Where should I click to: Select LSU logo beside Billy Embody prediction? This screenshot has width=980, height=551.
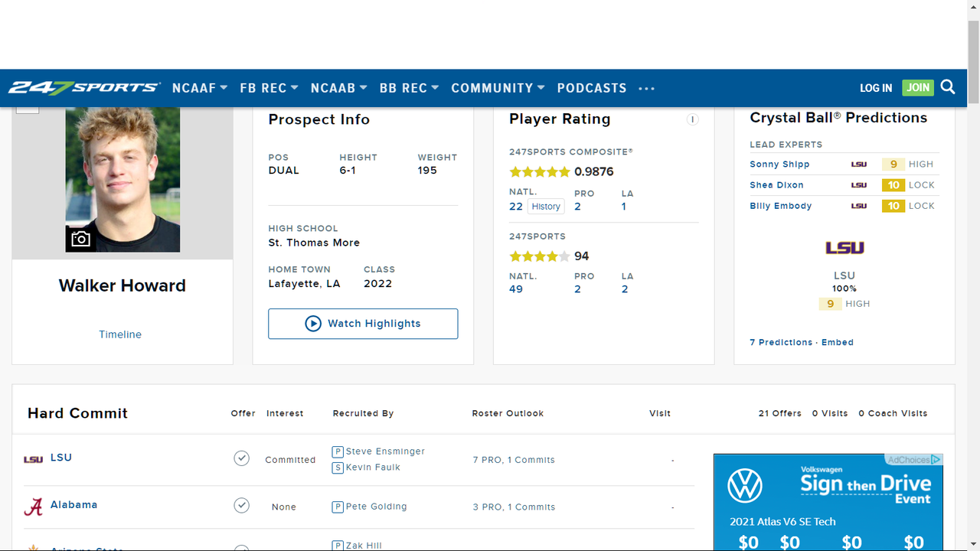[859, 205]
